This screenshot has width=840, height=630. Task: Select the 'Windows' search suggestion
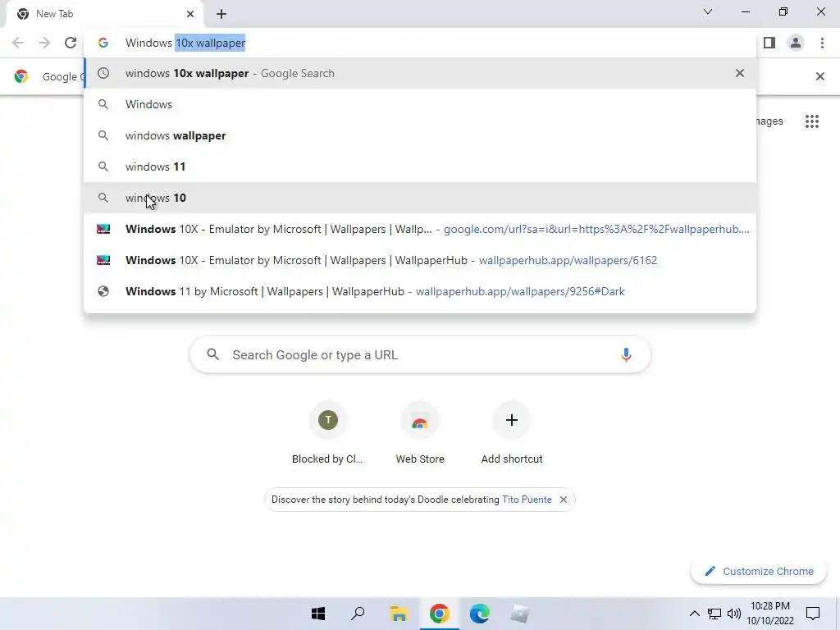pos(420,104)
